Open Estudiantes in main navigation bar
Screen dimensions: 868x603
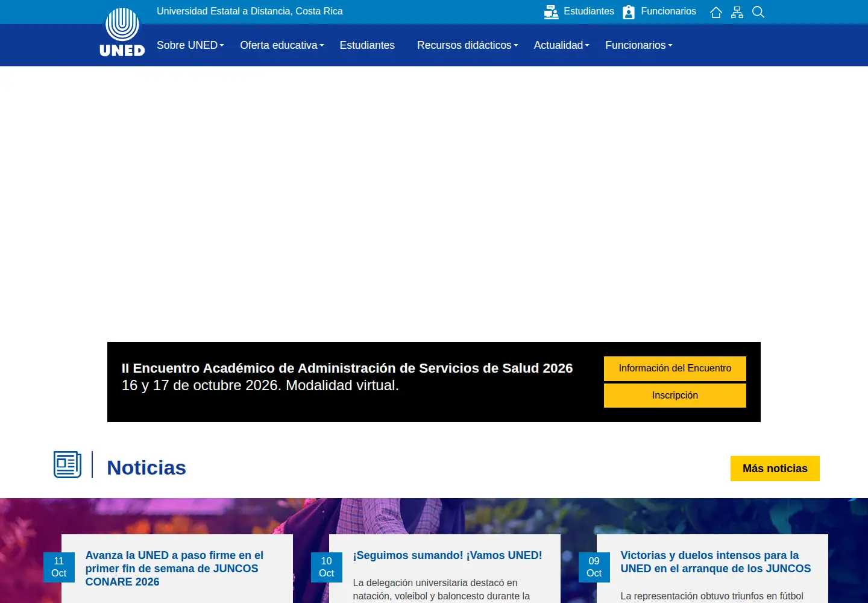367,45
